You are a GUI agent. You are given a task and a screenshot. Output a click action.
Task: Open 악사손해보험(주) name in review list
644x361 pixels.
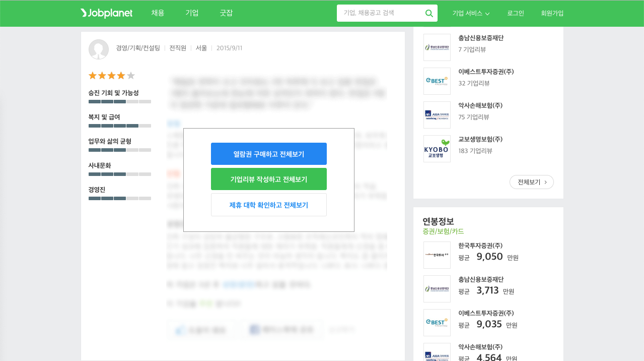click(480, 105)
